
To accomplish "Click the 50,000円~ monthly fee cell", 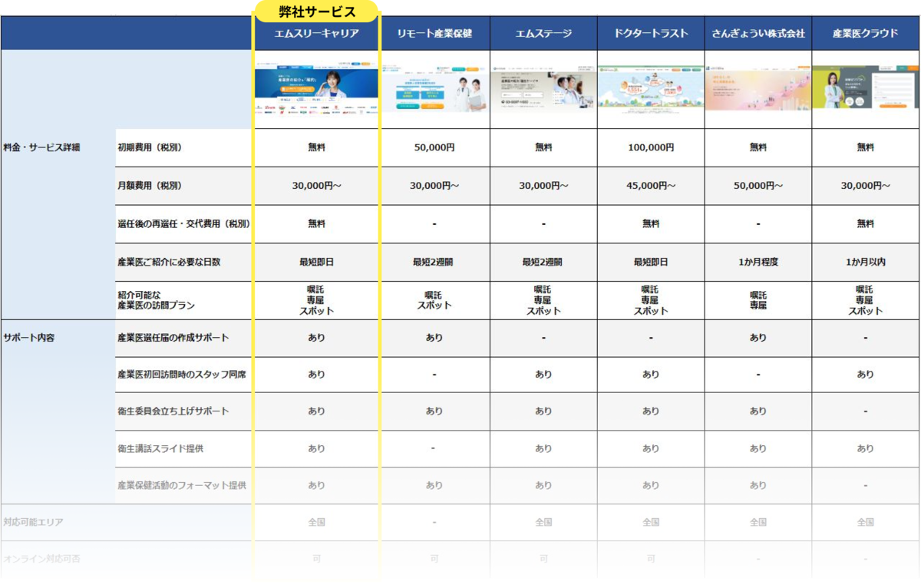I will pyautogui.click(x=758, y=186).
